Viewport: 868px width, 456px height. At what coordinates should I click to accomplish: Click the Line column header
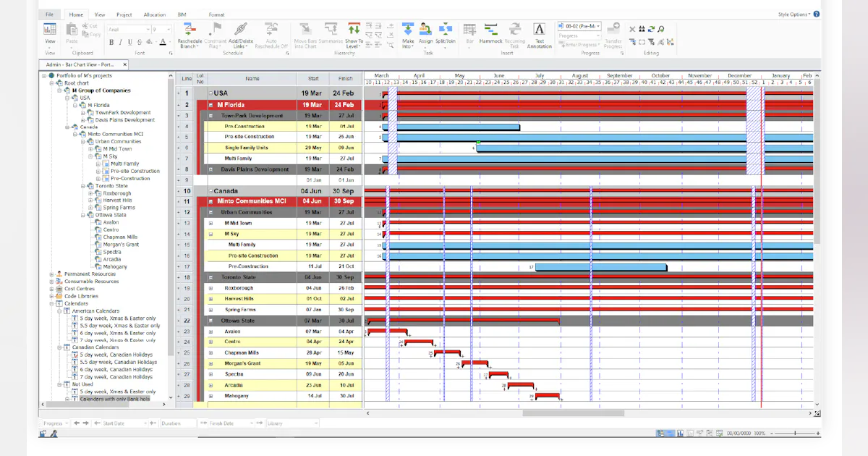point(187,78)
